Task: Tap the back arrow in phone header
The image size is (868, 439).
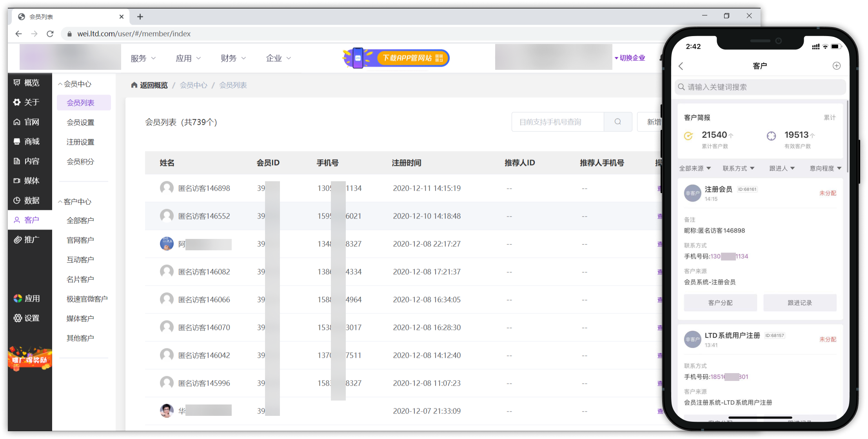Action: pyautogui.click(x=681, y=66)
